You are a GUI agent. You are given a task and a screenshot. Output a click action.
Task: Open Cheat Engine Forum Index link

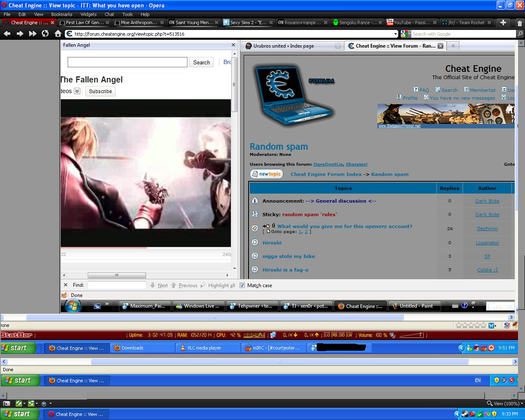point(326,174)
